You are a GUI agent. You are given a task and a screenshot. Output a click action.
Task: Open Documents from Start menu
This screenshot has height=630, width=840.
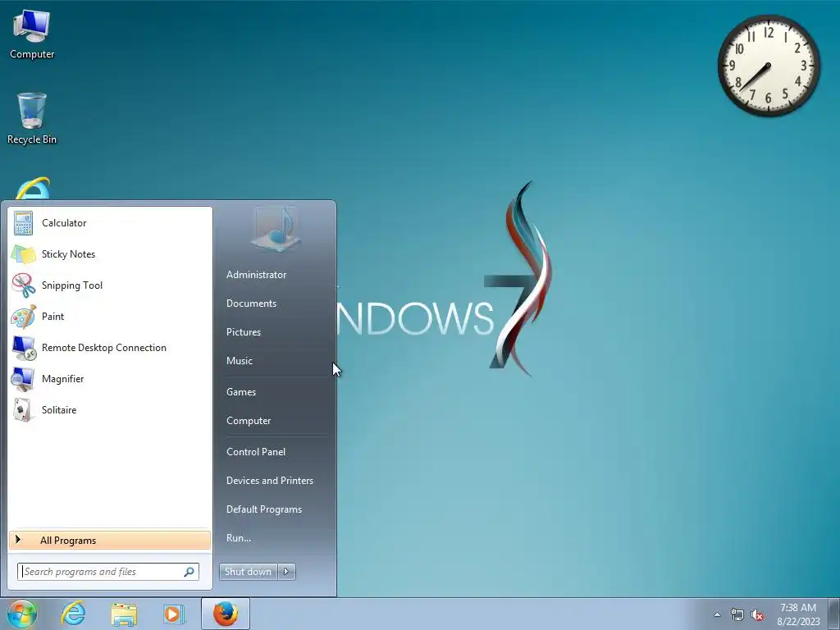pyautogui.click(x=251, y=304)
